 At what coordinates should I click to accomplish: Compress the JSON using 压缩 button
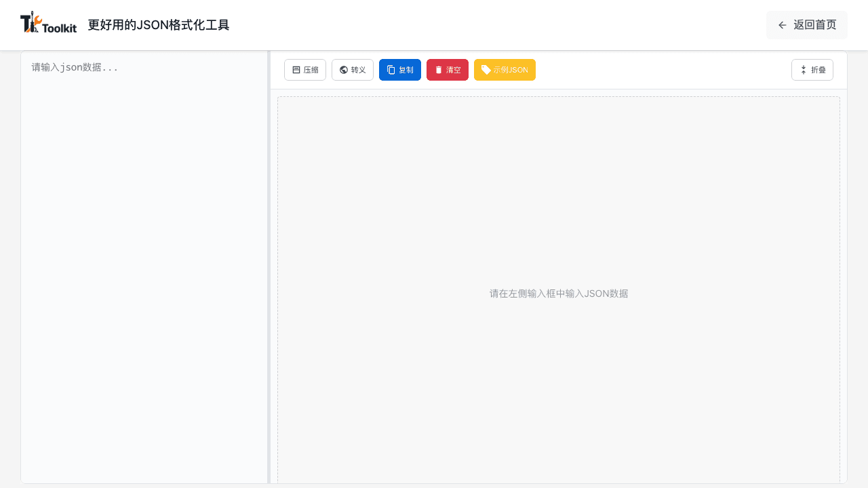(305, 70)
